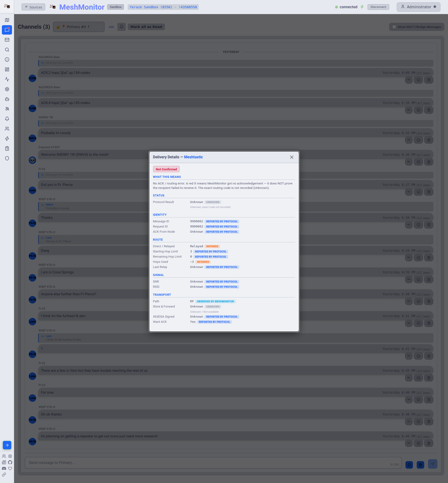This screenshot has height=483, width=448.
Task: Click the Want ACK value Yes
Action: pyautogui.click(x=193, y=322)
